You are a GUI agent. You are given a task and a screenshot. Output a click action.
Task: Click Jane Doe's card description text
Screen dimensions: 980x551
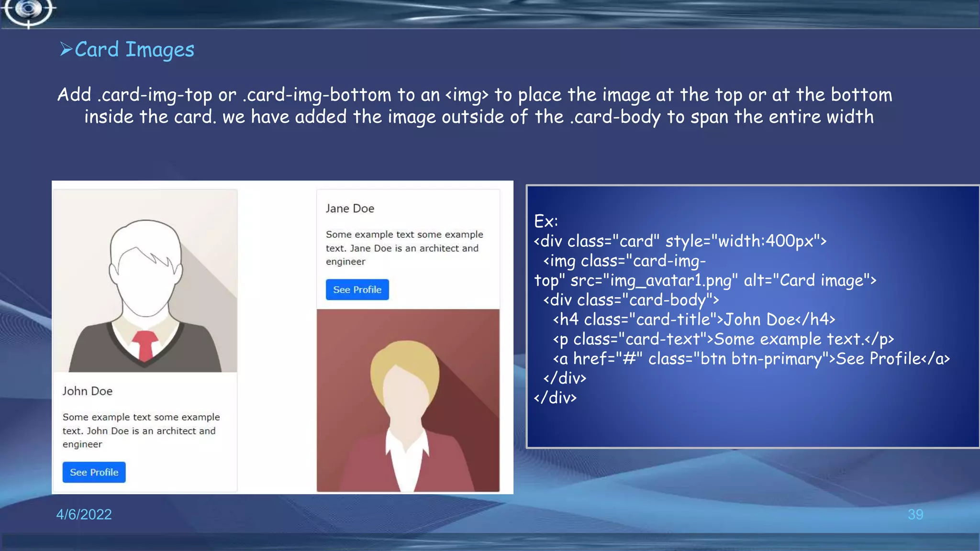(404, 248)
